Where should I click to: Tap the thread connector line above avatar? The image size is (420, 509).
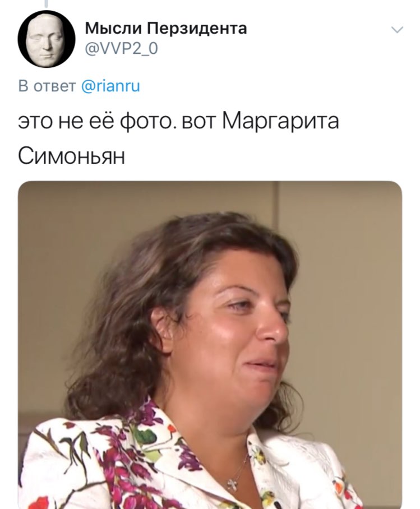47,3
